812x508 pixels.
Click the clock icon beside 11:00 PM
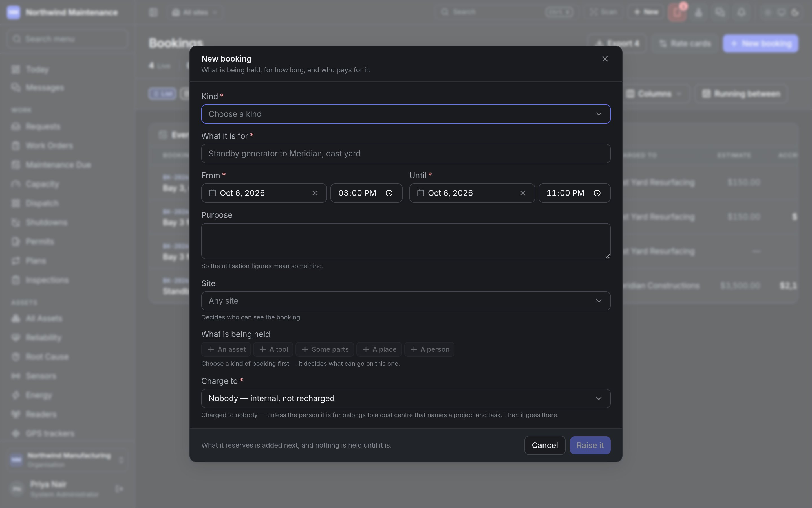tap(597, 193)
